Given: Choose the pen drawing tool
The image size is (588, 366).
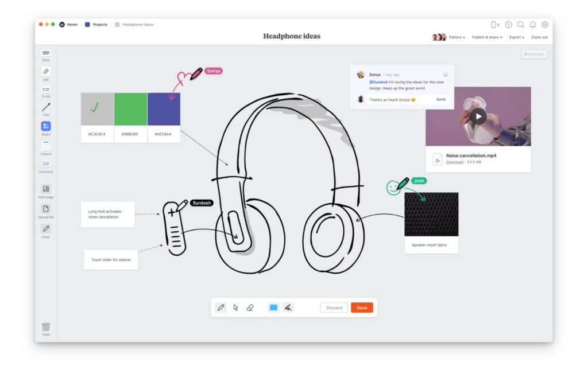Looking at the screenshot, I should pos(221,307).
